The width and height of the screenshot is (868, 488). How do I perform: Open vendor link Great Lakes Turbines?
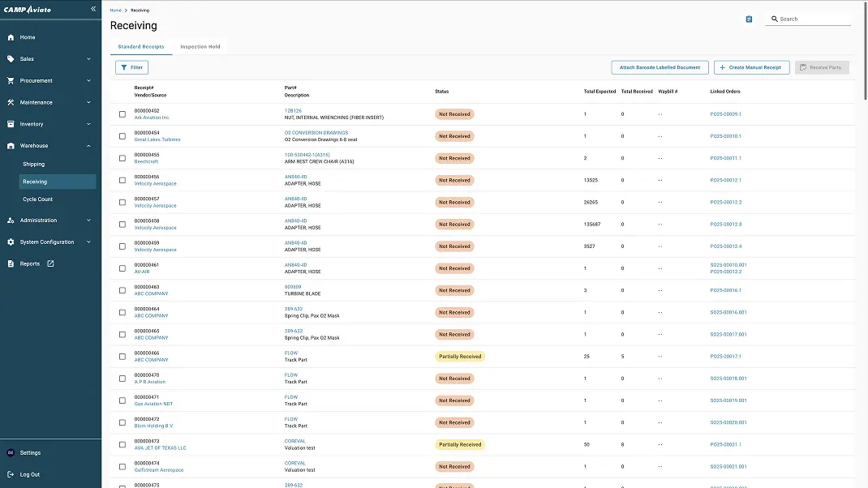pos(157,139)
